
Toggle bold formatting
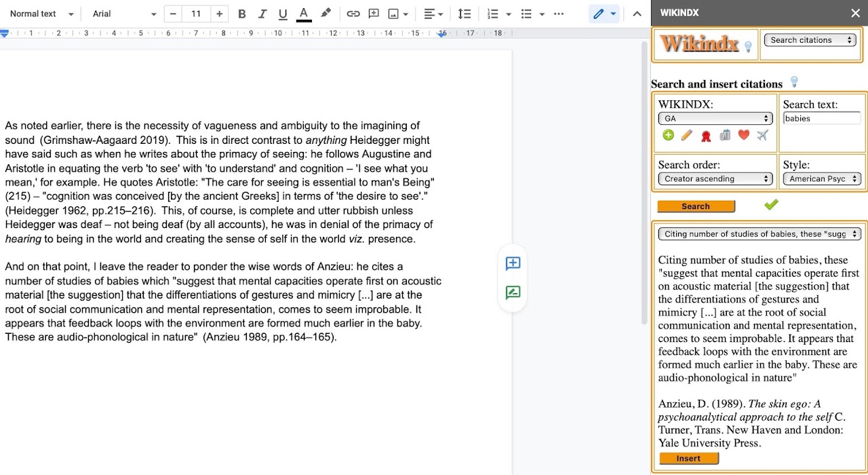point(241,14)
